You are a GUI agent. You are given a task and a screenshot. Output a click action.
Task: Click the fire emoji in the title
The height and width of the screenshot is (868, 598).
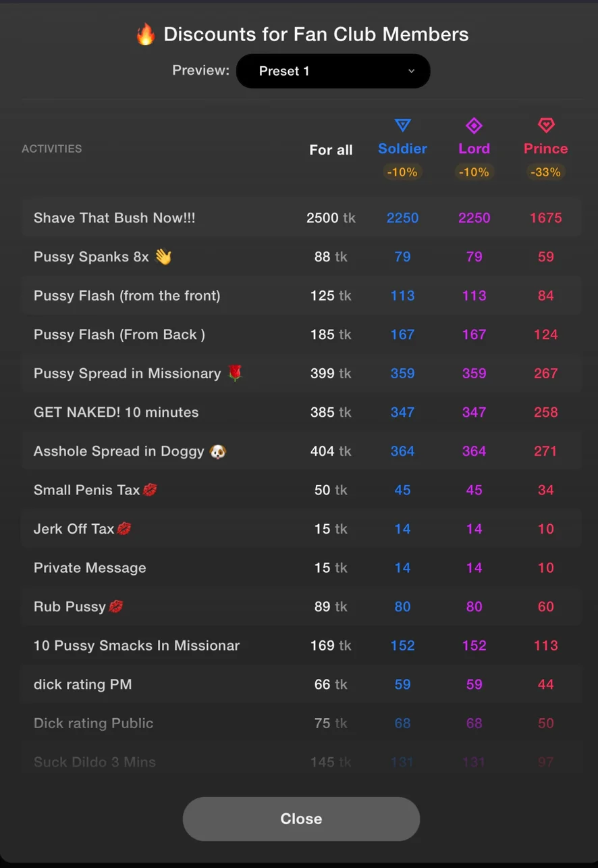(x=146, y=34)
